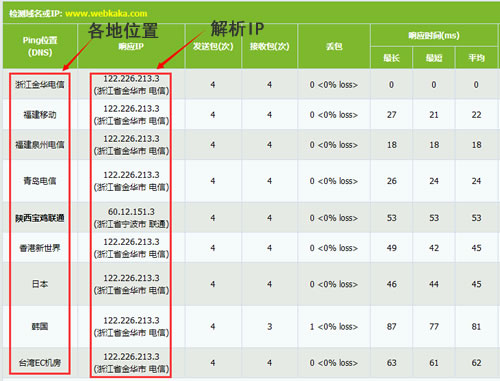The image size is (500, 381).
Task: Click the 陕西宝鸡联通 location entry
Action: 40,218
